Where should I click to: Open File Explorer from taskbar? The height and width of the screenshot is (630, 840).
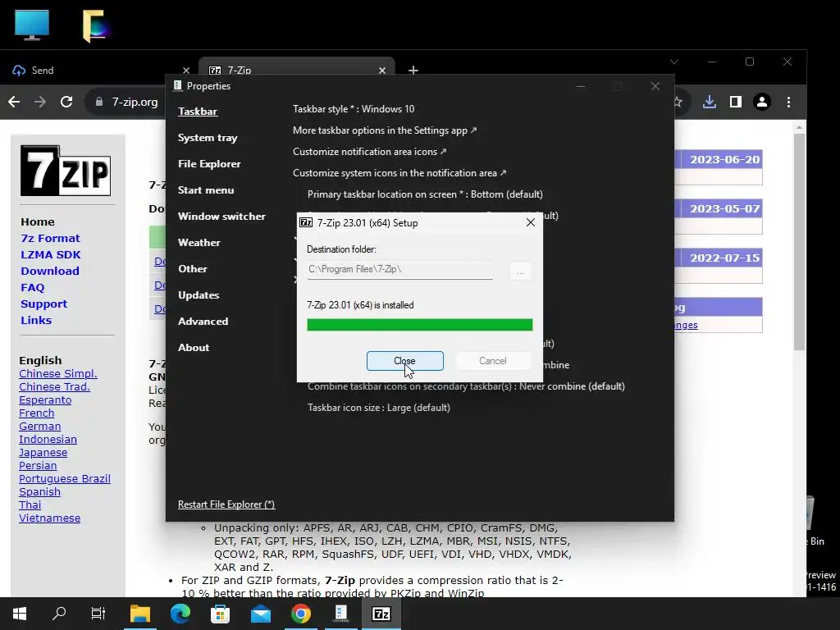pyautogui.click(x=139, y=614)
